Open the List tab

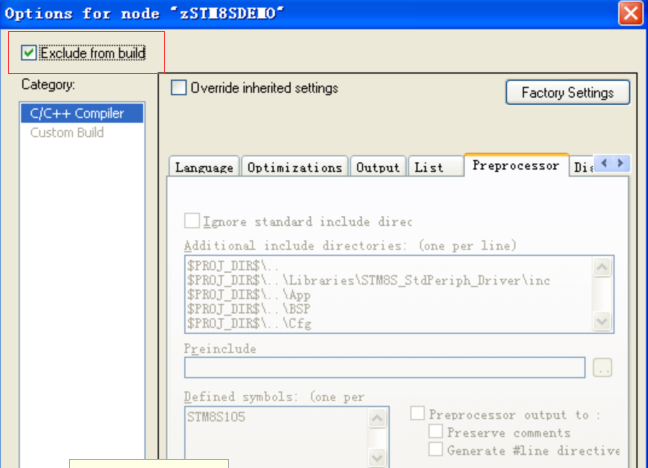[x=429, y=168]
